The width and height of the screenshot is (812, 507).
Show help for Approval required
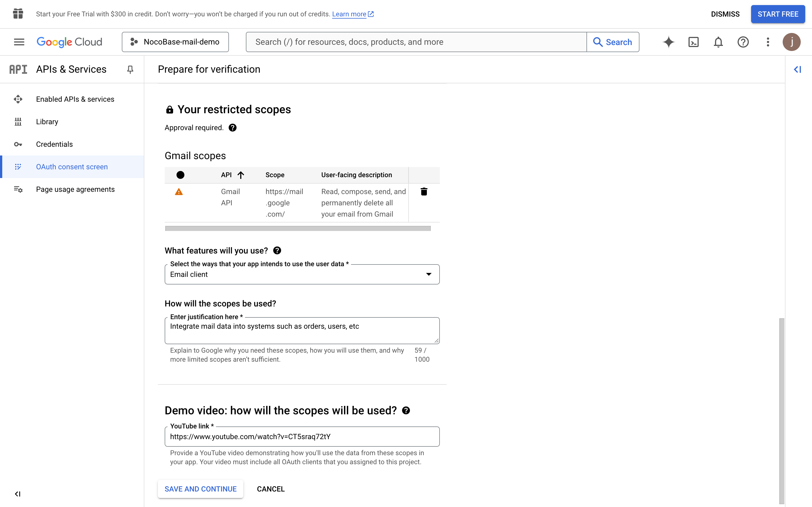233,128
